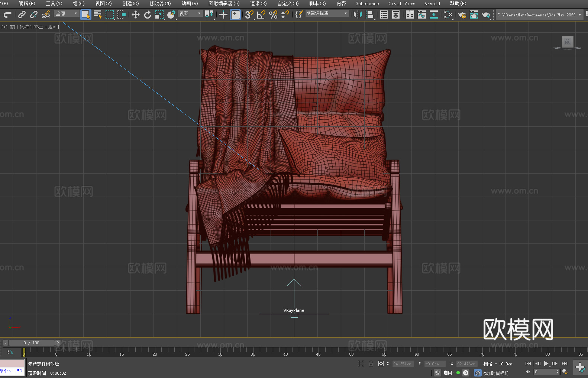
Task: Open reference coordinate system dropdown '视图'
Action: click(190, 13)
